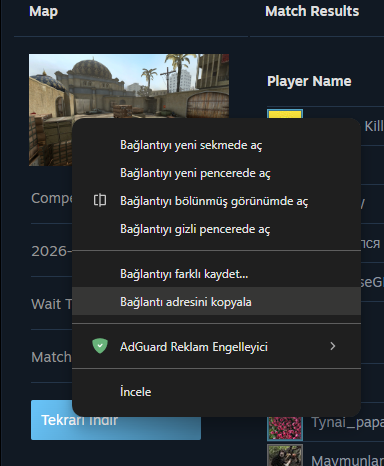Open Tynai_papa player name link

[348, 423]
